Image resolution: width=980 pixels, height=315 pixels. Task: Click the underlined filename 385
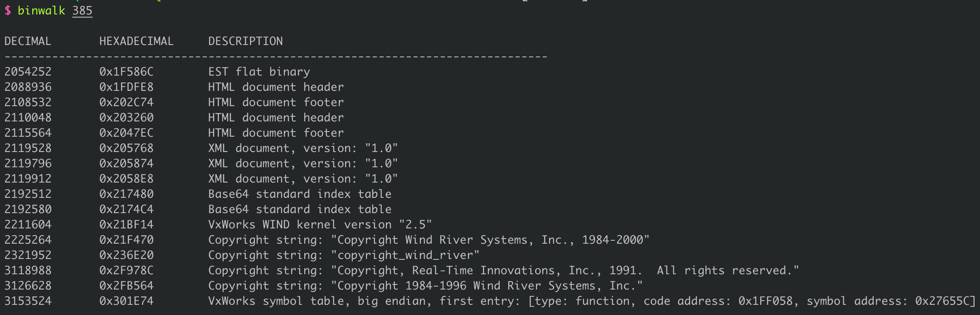82,11
